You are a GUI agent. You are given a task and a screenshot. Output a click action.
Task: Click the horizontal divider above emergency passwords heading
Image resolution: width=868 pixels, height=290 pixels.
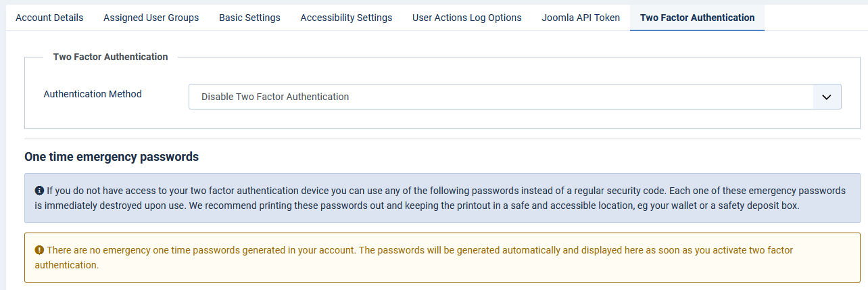[x=433, y=139]
